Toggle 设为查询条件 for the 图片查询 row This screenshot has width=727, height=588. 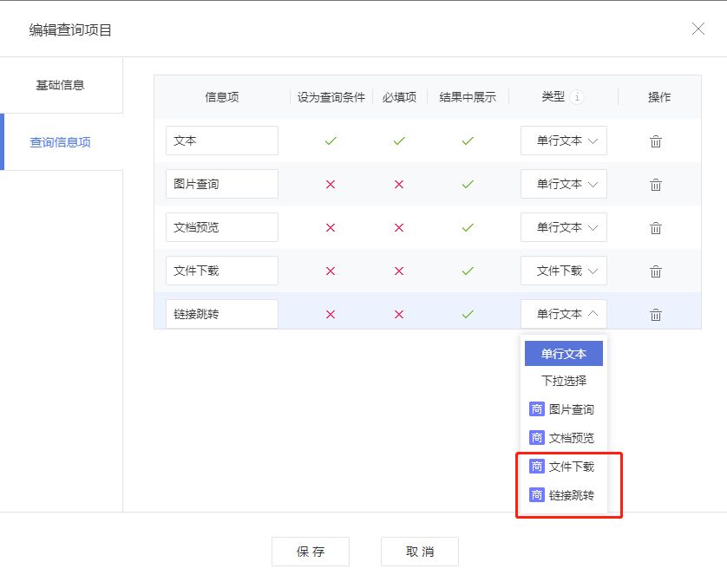click(331, 185)
